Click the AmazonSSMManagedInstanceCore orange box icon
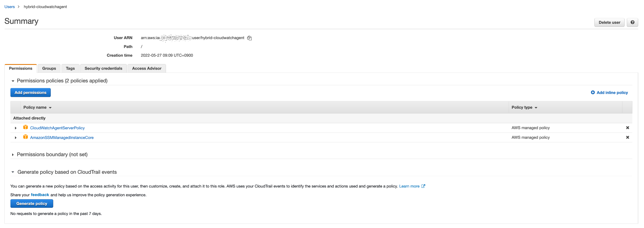 pos(25,137)
